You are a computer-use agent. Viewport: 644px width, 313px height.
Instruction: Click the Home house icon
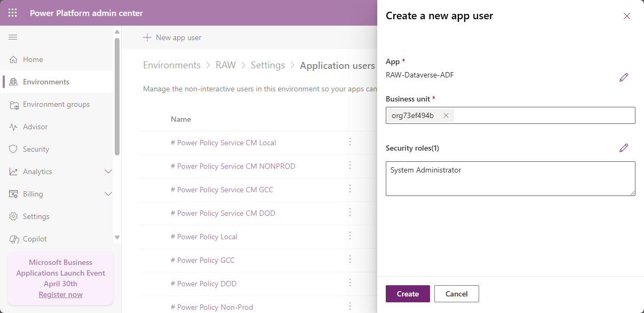[13, 59]
